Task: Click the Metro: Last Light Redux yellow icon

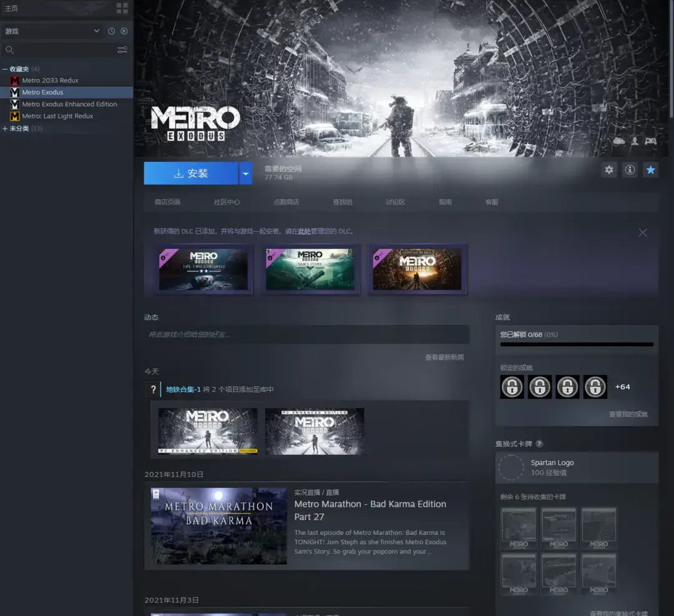Action: point(14,116)
